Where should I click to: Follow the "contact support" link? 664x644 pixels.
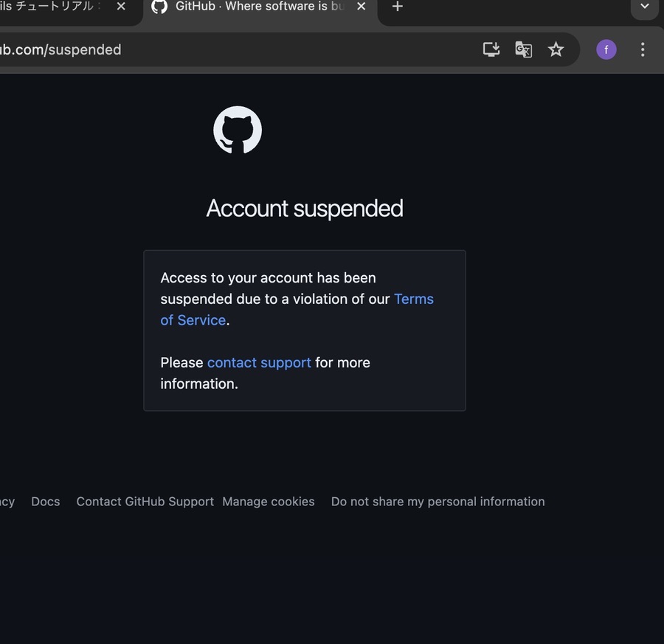[259, 363]
